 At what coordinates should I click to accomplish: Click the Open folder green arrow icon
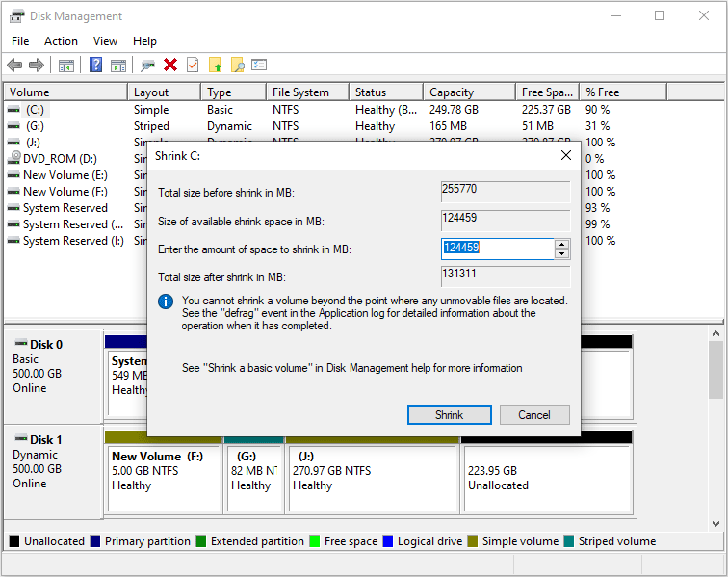(x=216, y=65)
